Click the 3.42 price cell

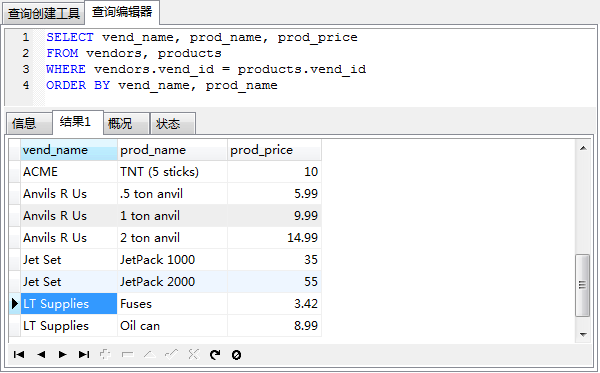pos(274,304)
